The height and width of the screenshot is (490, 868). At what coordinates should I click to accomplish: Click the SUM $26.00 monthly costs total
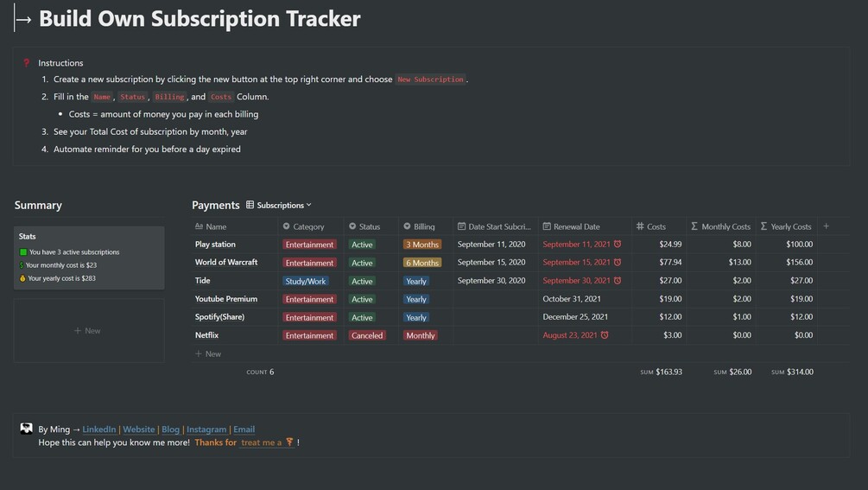732,372
